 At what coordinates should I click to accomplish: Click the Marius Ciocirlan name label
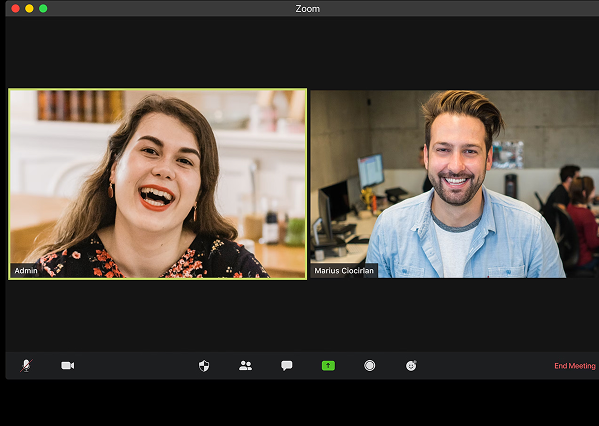(344, 271)
